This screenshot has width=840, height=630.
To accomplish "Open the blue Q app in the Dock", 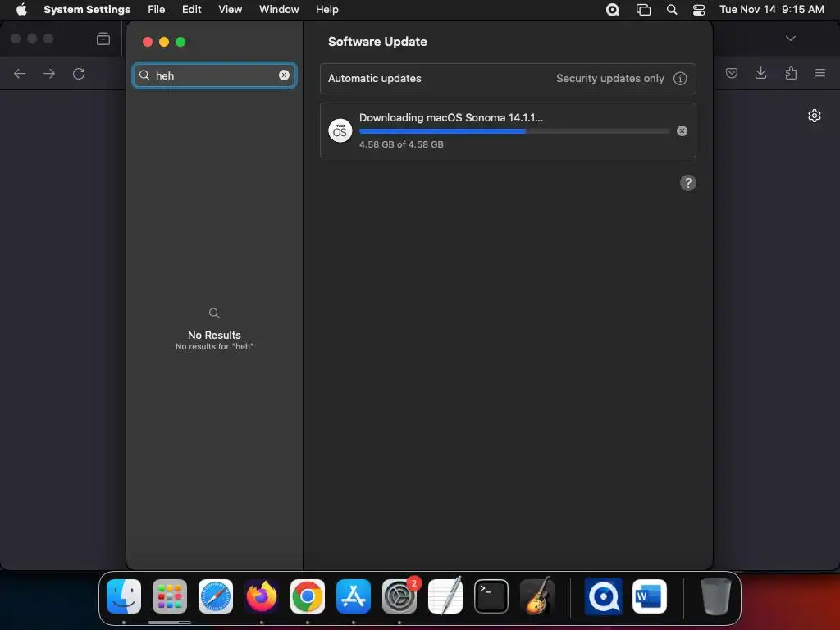I will pos(603,596).
